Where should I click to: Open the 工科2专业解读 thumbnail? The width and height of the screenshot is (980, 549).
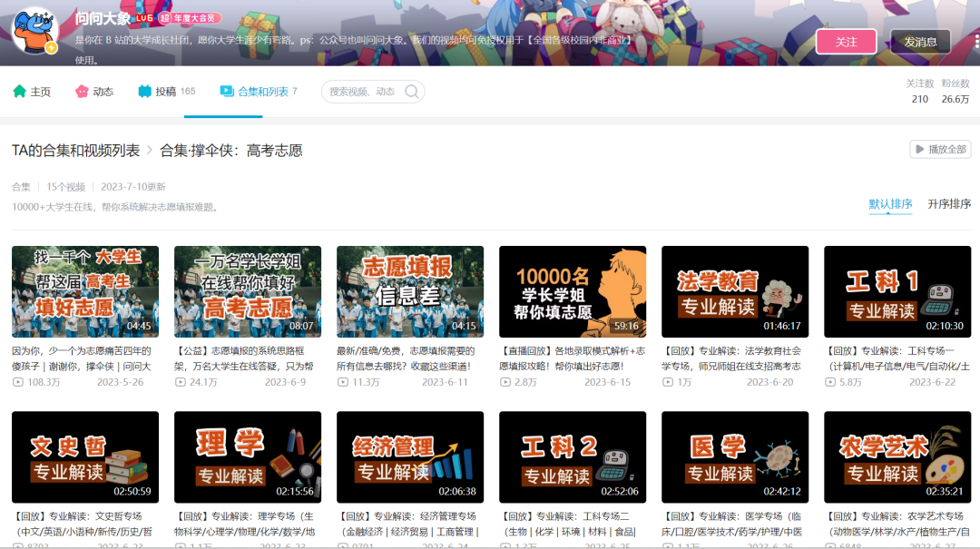click(573, 457)
